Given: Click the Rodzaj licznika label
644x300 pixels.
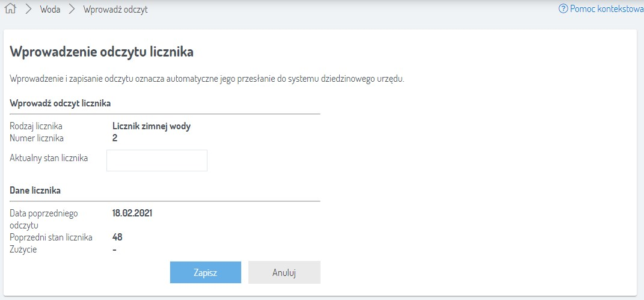Looking at the screenshot, I should [36, 126].
